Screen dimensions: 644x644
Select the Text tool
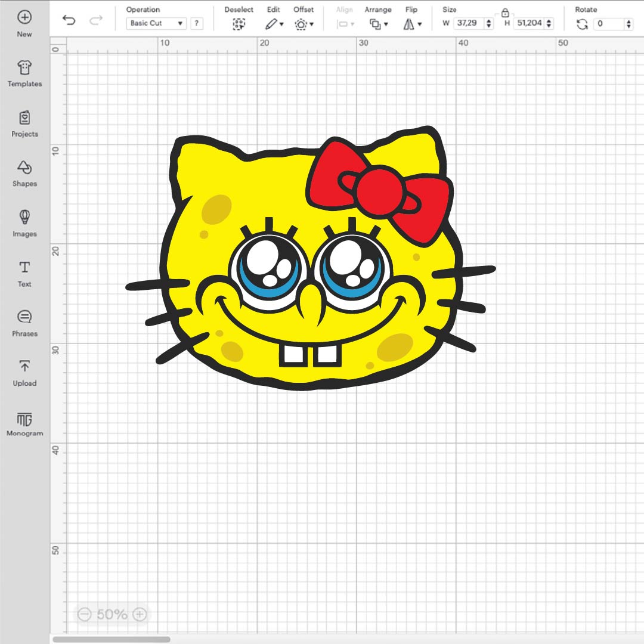(24, 274)
